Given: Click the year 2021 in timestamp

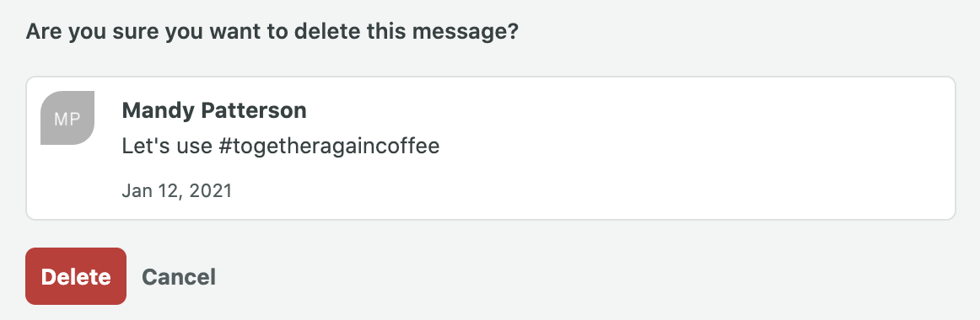Looking at the screenshot, I should coord(209,190).
